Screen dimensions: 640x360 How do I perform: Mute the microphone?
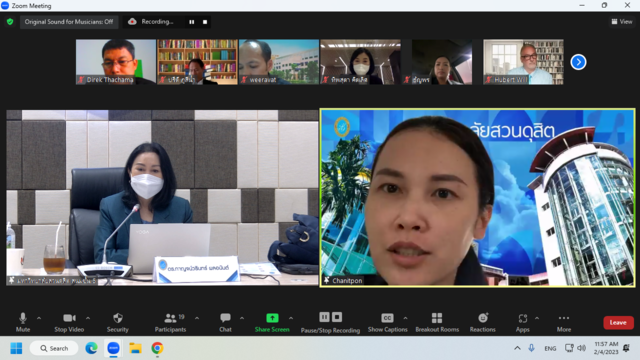point(23,322)
